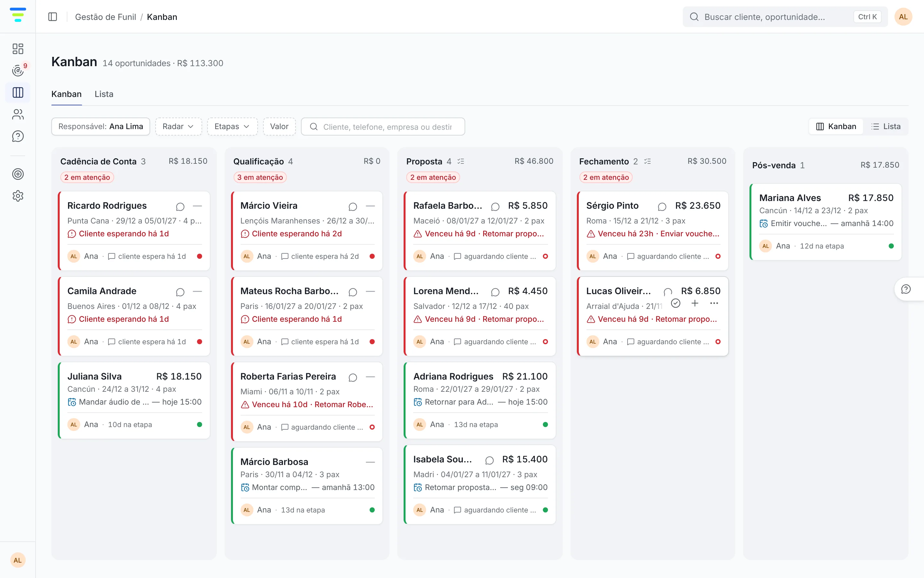This screenshot has height=578, width=924.
Task: Expand the Radar filter dropdown
Action: pyautogui.click(x=178, y=127)
